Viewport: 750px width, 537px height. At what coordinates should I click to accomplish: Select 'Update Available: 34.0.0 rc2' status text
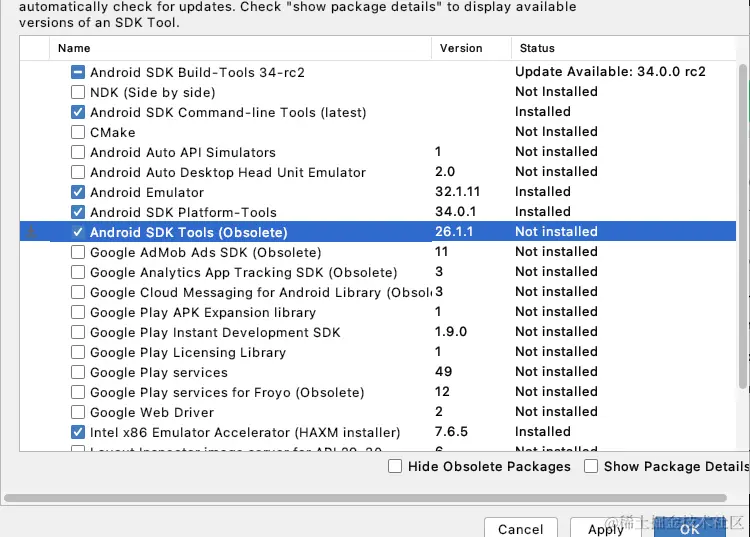[610, 72]
